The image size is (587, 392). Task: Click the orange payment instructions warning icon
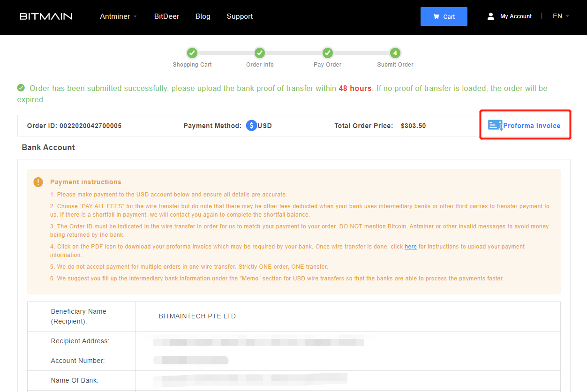coord(38,182)
